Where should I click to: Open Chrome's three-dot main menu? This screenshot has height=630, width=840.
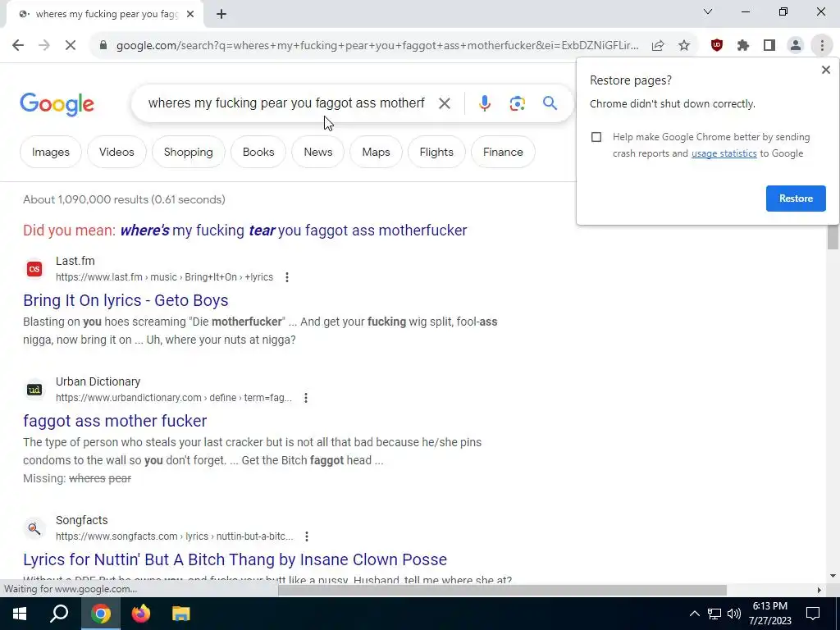(822, 46)
